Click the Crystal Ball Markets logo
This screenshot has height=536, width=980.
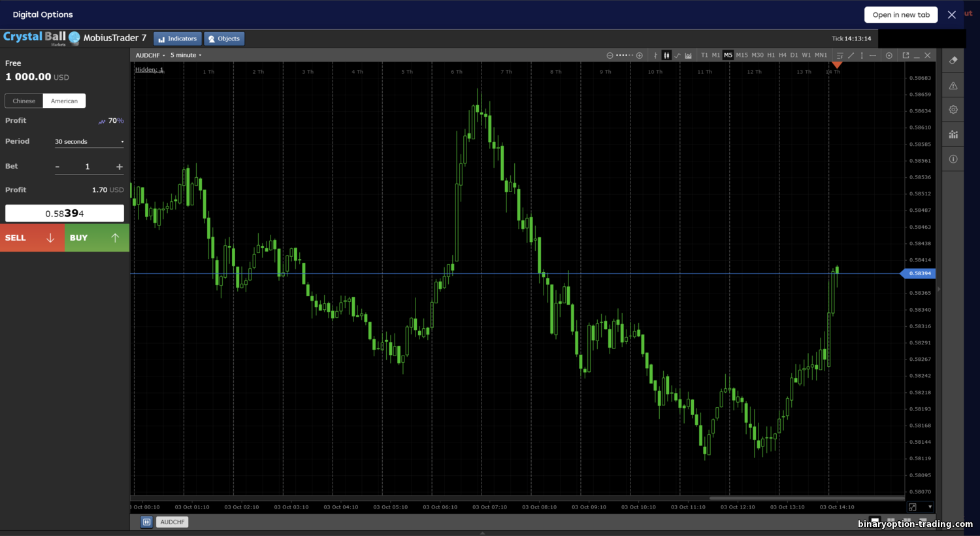[x=42, y=38]
